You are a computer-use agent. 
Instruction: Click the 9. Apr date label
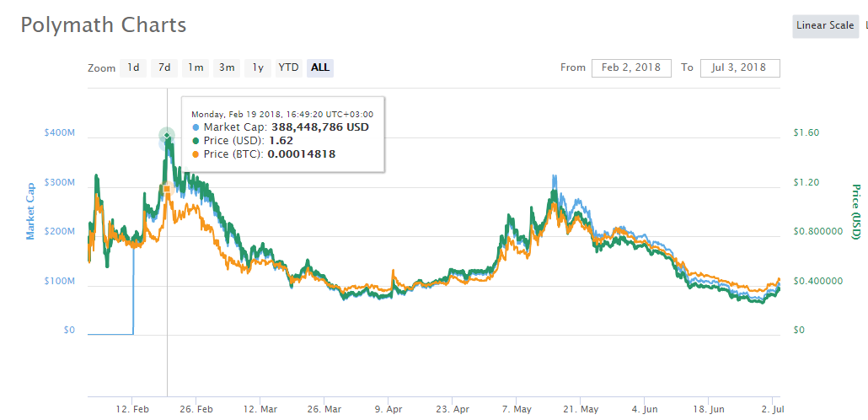pyautogui.click(x=388, y=410)
